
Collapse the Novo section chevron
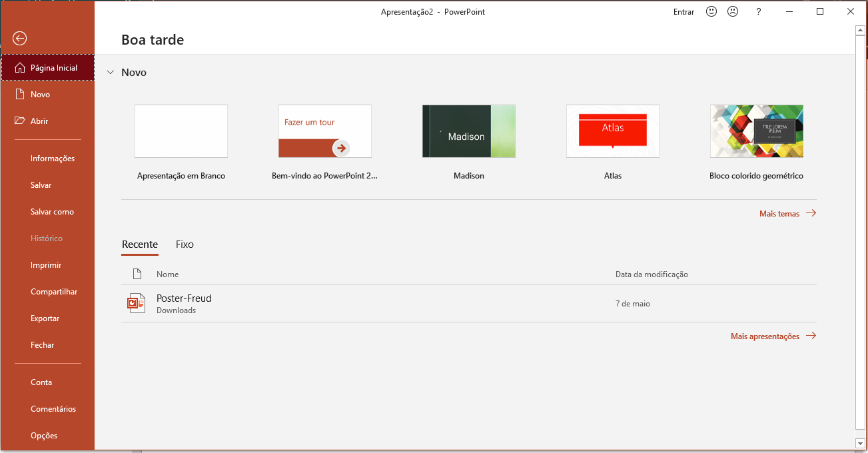pos(109,73)
